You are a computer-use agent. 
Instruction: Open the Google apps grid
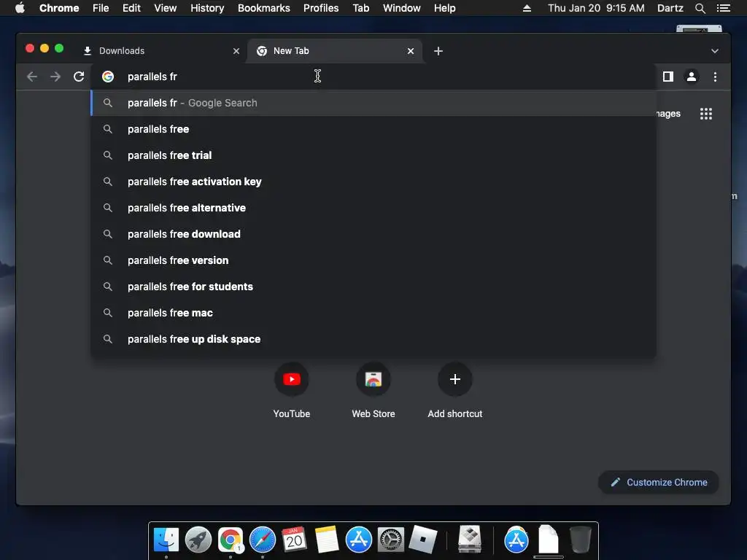click(705, 114)
